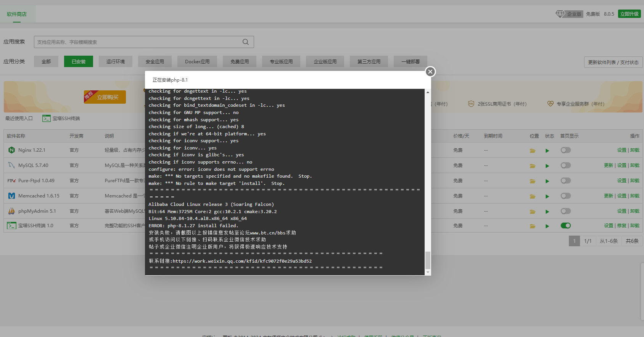The image size is (644, 337).
Task: Click the 宝塔SSH终端 shortcut icon in recent entries
Action: pos(47,119)
